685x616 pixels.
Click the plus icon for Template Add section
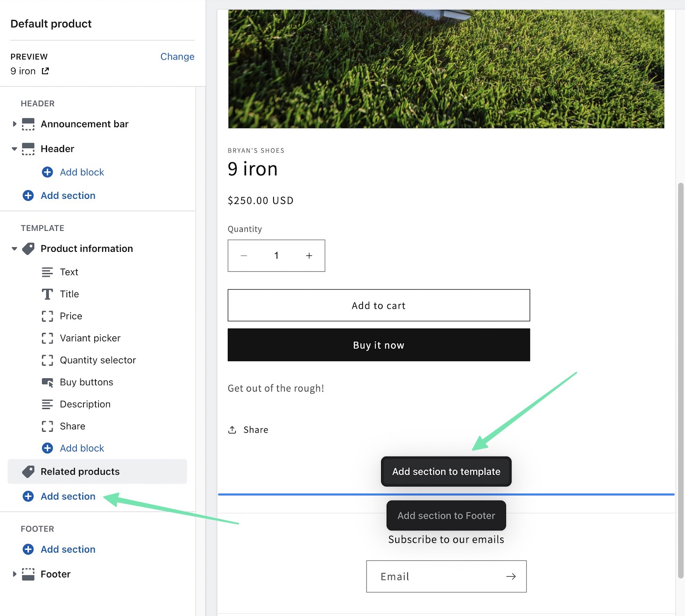point(28,496)
